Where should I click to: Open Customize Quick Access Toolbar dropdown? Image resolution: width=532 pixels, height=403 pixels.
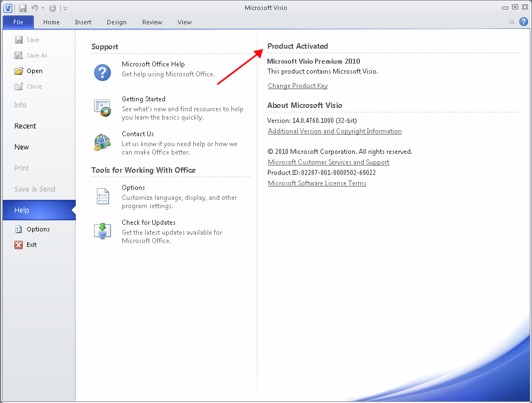65,8
